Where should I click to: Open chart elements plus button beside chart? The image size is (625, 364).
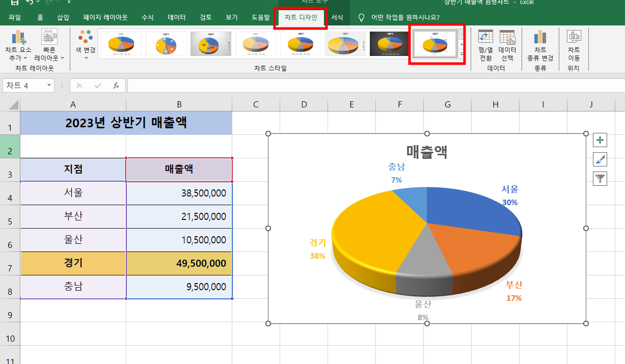tap(600, 140)
